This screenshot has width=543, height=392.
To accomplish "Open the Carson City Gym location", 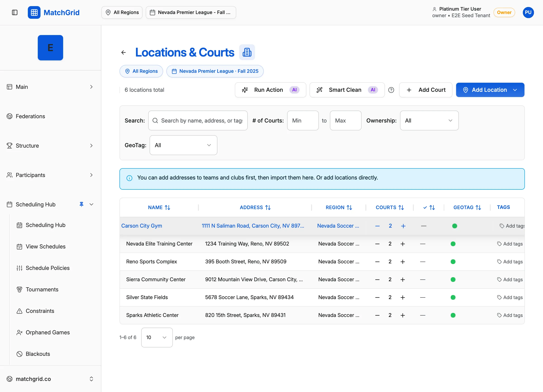I will (x=142, y=226).
